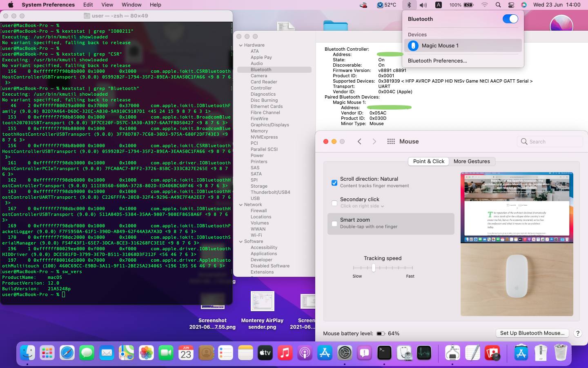Viewport: 588px width, 368px height.
Task: Open the help question mark button
Action: pyautogui.click(x=577, y=333)
